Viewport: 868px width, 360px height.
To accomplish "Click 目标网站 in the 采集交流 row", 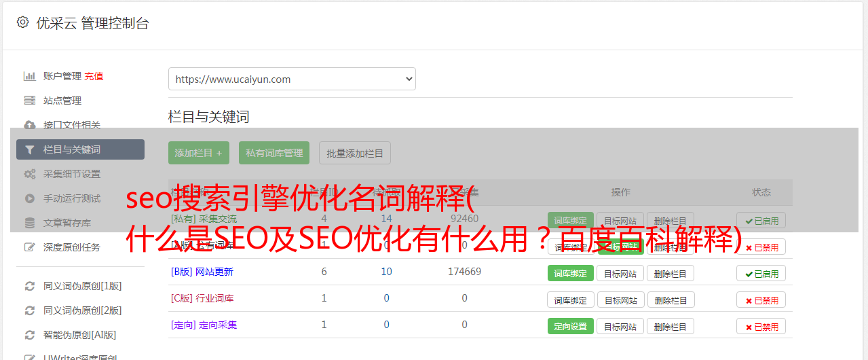I will click(x=620, y=221).
